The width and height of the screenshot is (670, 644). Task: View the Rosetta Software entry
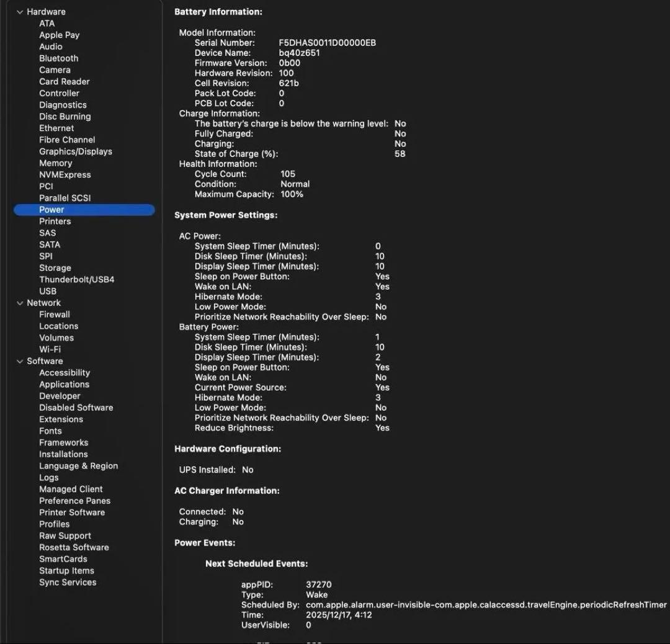point(74,547)
